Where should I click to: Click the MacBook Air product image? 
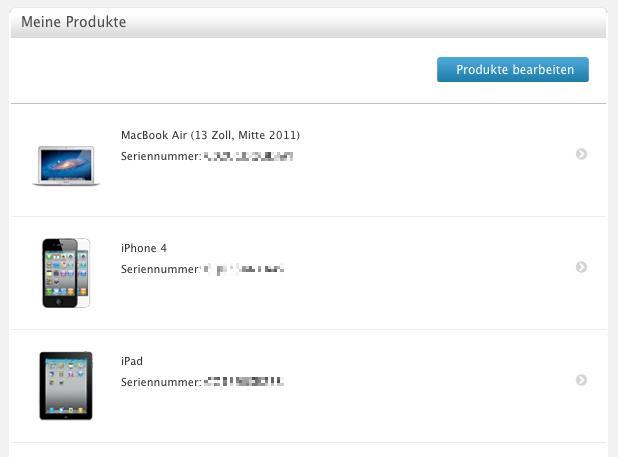coord(66,165)
